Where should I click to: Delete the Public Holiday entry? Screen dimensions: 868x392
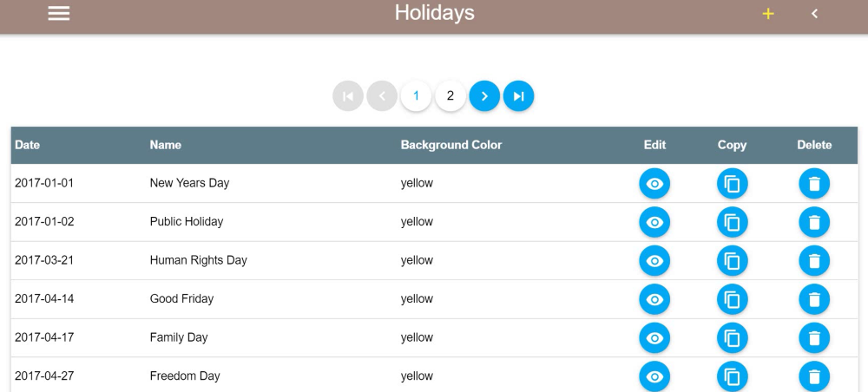click(814, 222)
